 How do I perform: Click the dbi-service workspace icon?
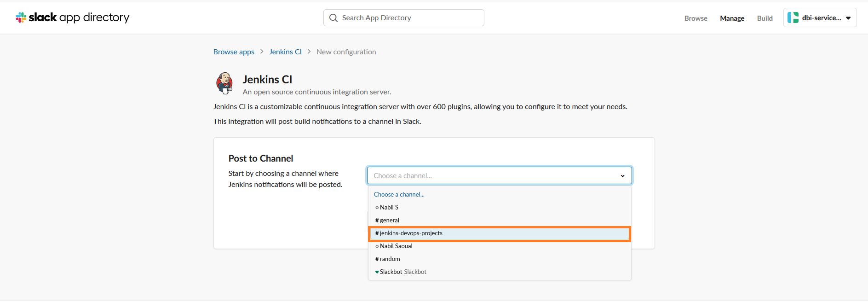click(x=793, y=18)
